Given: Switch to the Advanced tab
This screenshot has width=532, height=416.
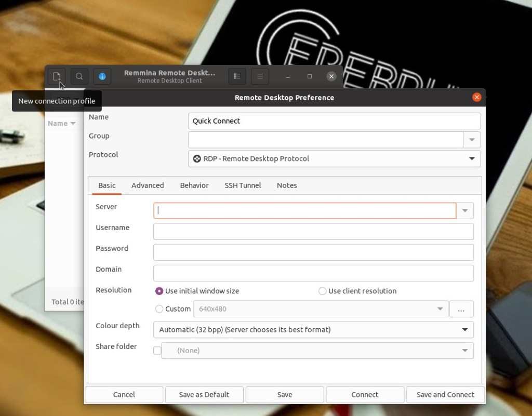Looking at the screenshot, I should [x=148, y=185].
